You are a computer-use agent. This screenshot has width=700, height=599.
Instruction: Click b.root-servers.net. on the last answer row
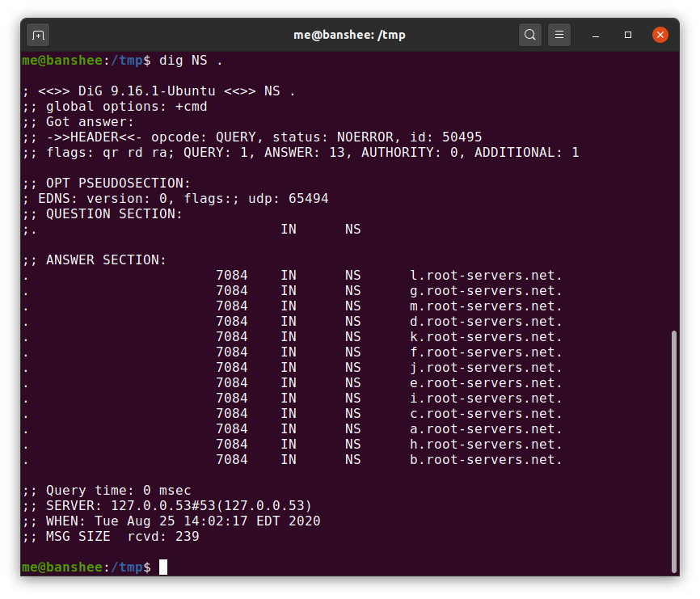coord(486,460)
